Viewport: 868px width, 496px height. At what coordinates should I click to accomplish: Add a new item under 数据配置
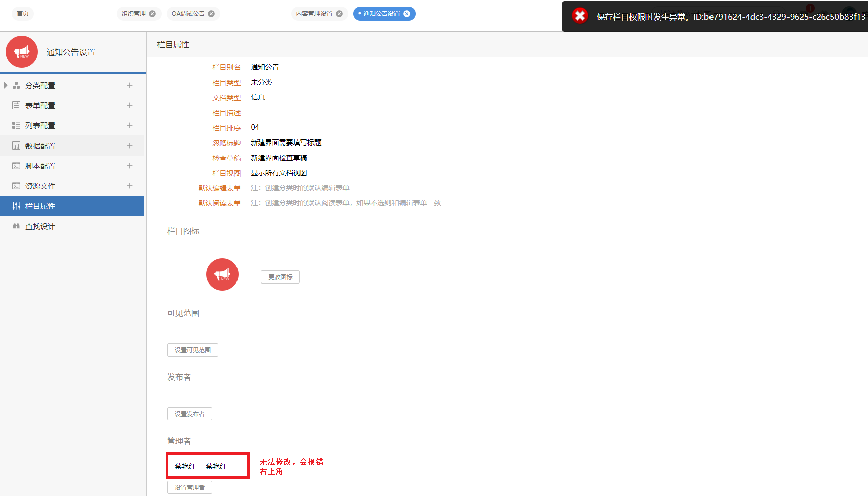tap(130, 146)
